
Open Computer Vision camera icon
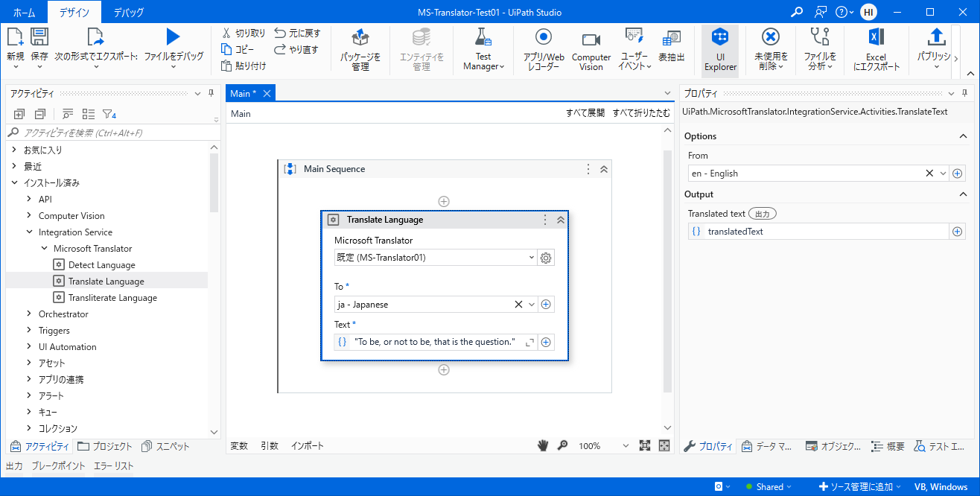tap(591, 39)
